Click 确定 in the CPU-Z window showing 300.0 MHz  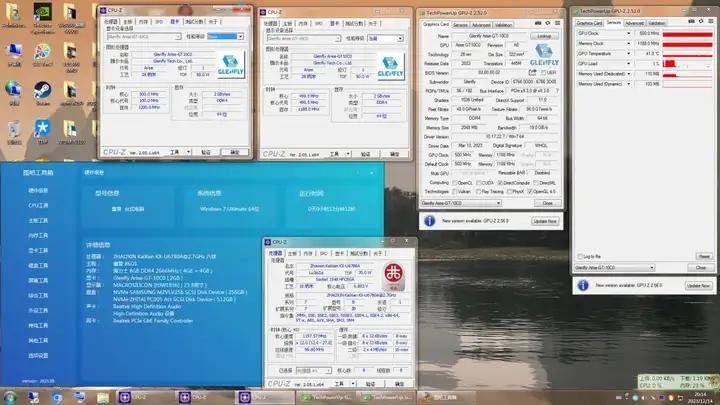point(234,152)
